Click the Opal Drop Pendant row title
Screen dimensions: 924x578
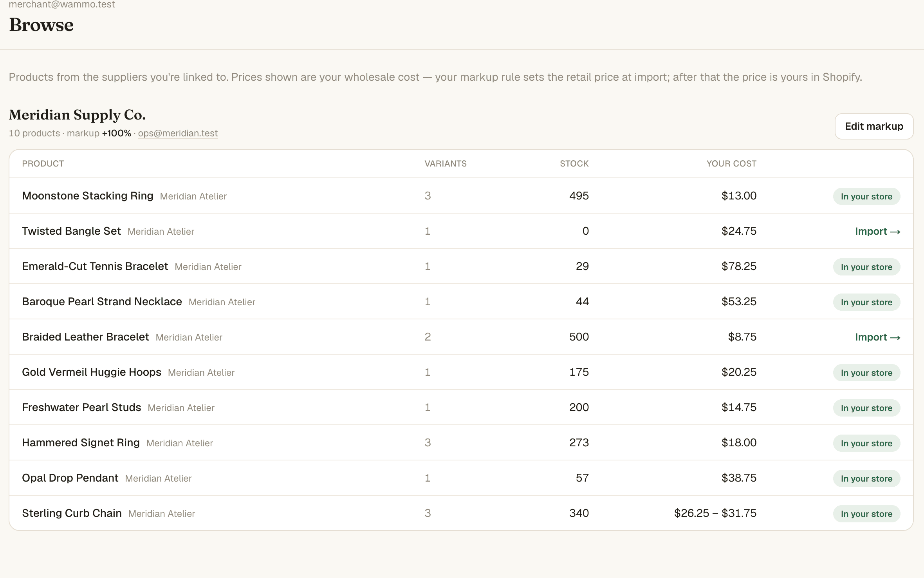70,478
